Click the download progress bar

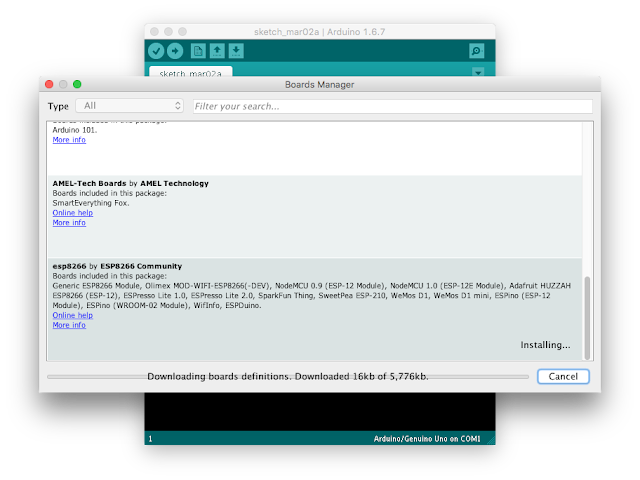[x=288, y=377]
